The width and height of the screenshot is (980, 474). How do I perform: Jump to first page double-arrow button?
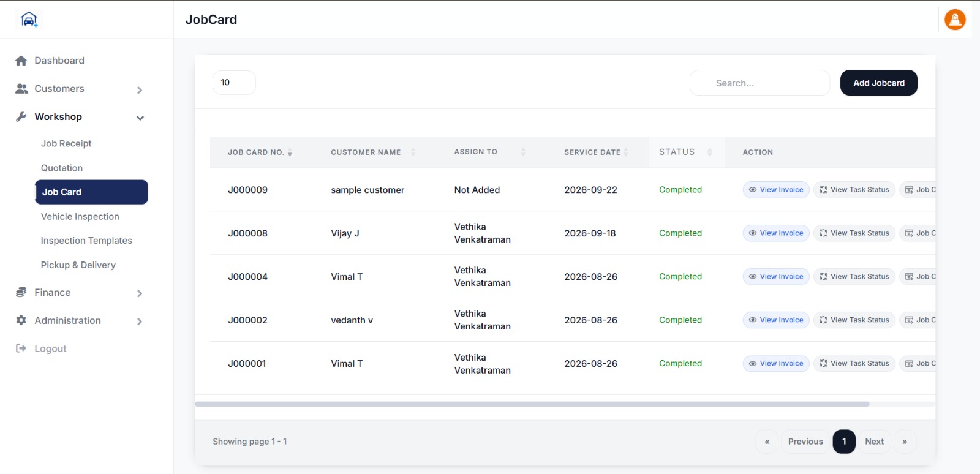pyautogui.click(x=767, y=442)
